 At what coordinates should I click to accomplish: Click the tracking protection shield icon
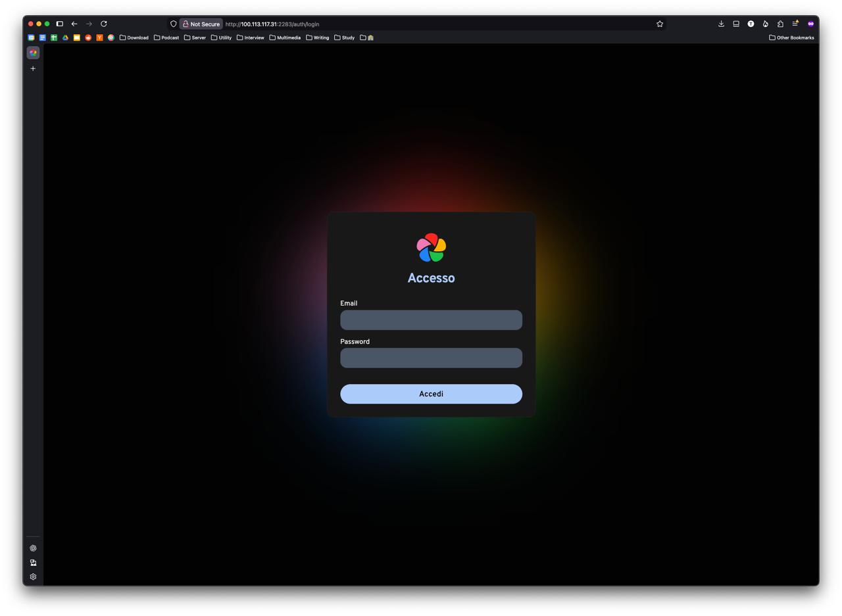point(174,24)
